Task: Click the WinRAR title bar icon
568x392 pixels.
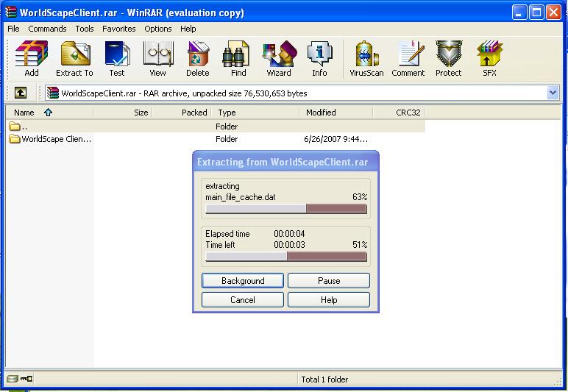Action: 11,13
